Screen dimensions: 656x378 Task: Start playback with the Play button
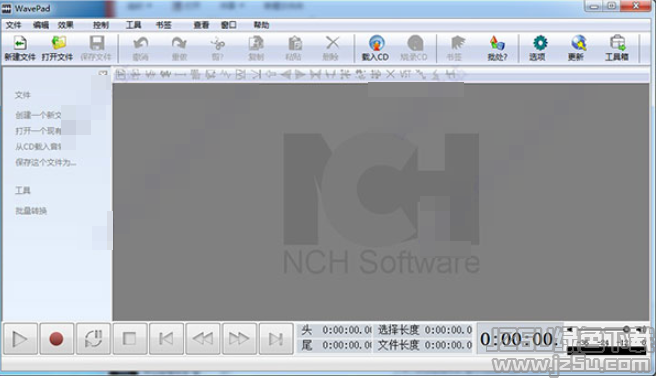click(20, 339)
